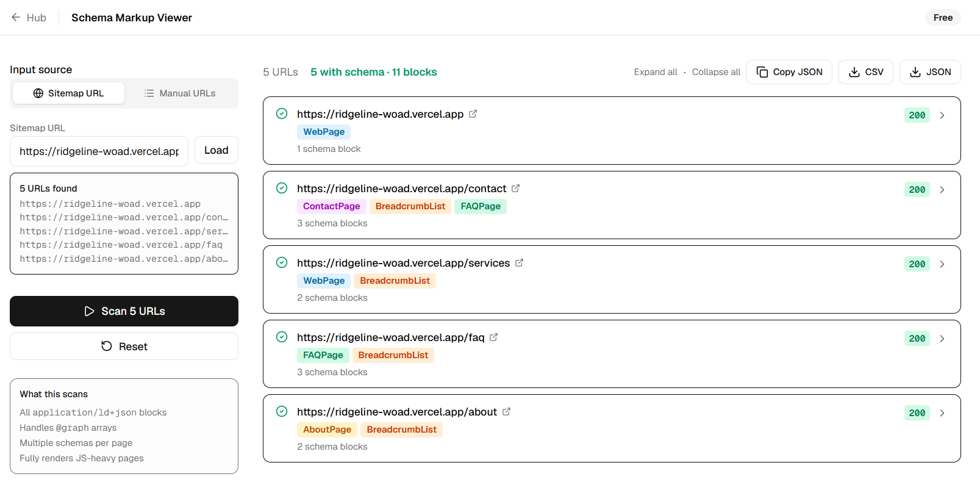This screenshot has height=493, width=980.
Task: Click '5 with schema · 11 blocks' summary
Action: (x=374, y=72)
